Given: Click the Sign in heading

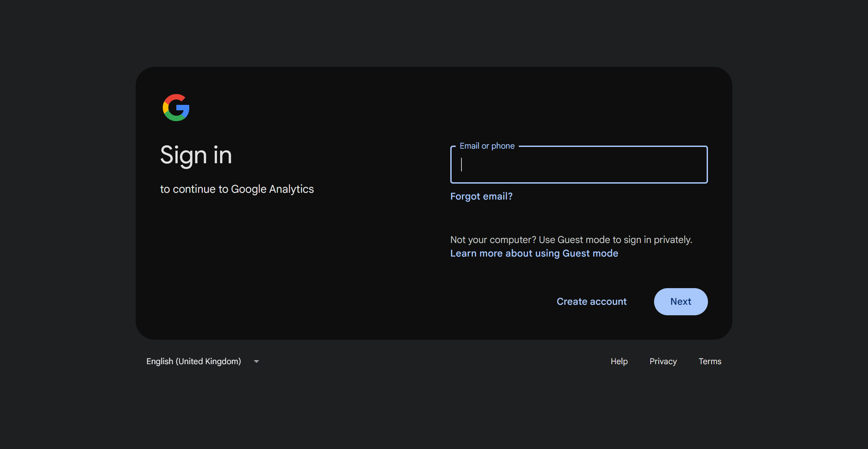Looking at the screenshot, I should pos(196,155).
